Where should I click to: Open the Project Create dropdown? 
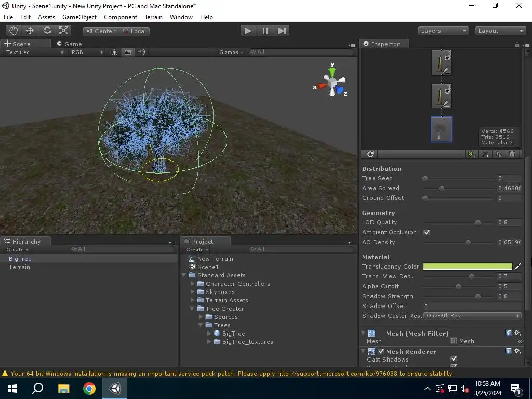pyautogui.click(x=197, y=250)
